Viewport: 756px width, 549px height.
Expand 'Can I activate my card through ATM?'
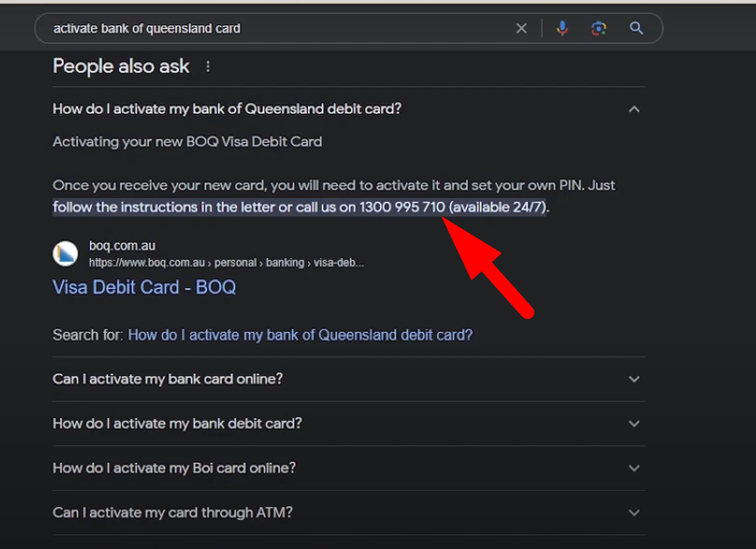coord(349,513)
